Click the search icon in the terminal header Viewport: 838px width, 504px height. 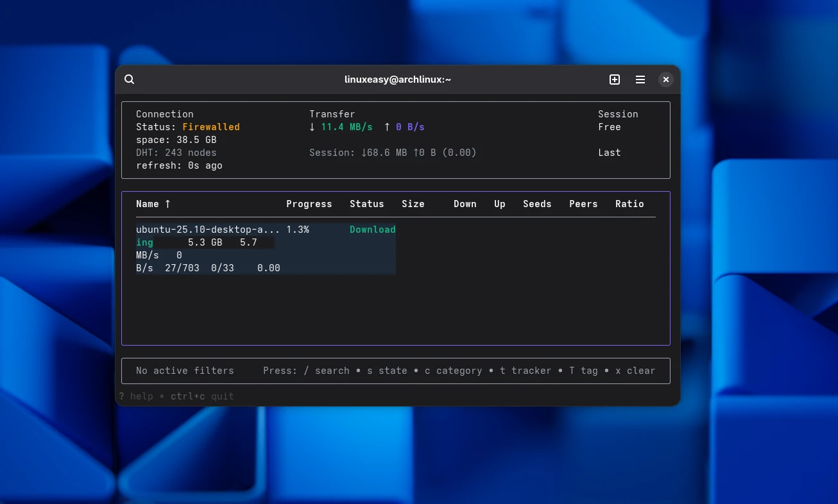click(x=129, y=79)
